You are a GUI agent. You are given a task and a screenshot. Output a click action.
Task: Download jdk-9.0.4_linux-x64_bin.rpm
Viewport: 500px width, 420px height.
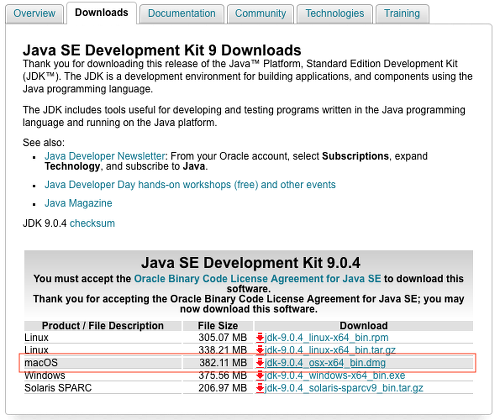click(x=327, y=338)
